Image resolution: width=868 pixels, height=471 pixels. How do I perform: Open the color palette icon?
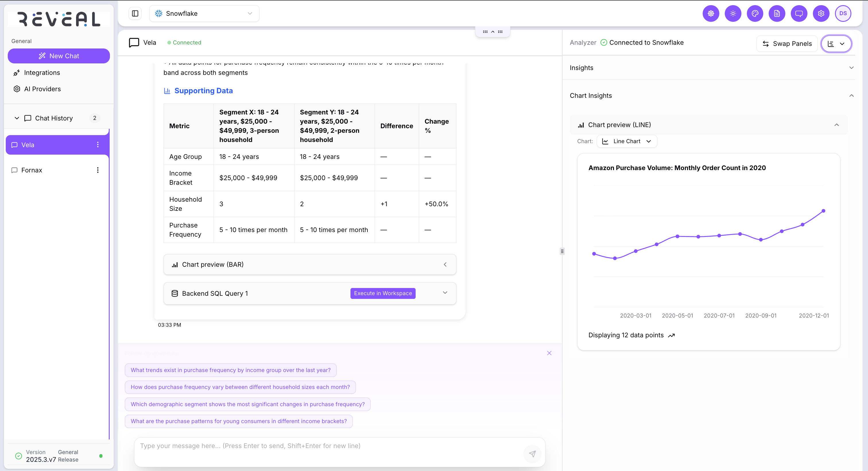tap(755, 13)
